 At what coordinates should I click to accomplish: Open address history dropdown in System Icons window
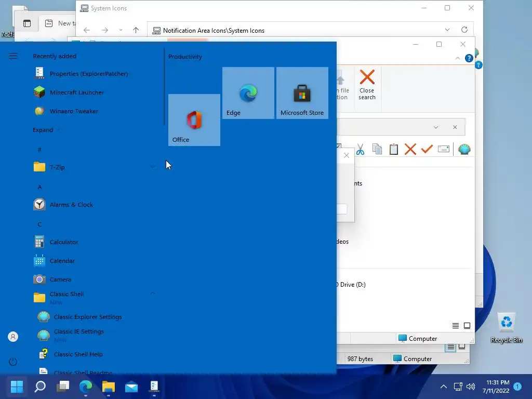tap(447, 30)
